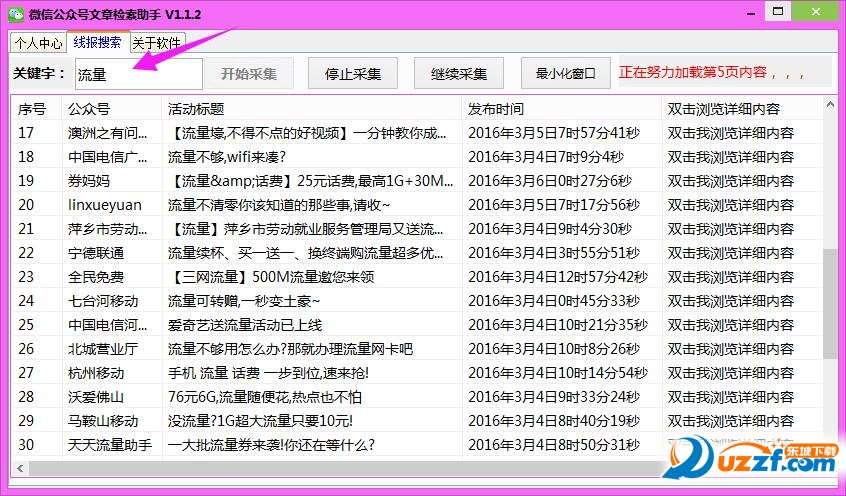The image size is (846, 496).
Task: Select time 2016年3月5日7时57分41秒
Action: click(554, 133)
